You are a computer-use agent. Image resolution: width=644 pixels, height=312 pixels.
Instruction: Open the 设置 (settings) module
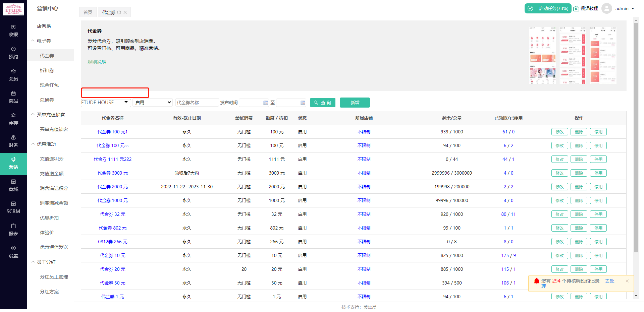pos(13,252)
